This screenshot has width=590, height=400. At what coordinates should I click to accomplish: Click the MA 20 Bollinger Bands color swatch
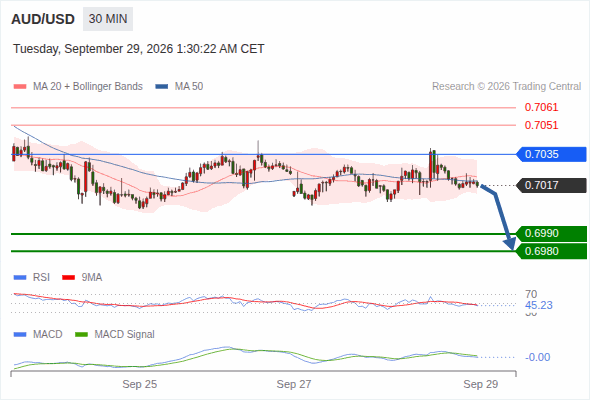(20, 87)
